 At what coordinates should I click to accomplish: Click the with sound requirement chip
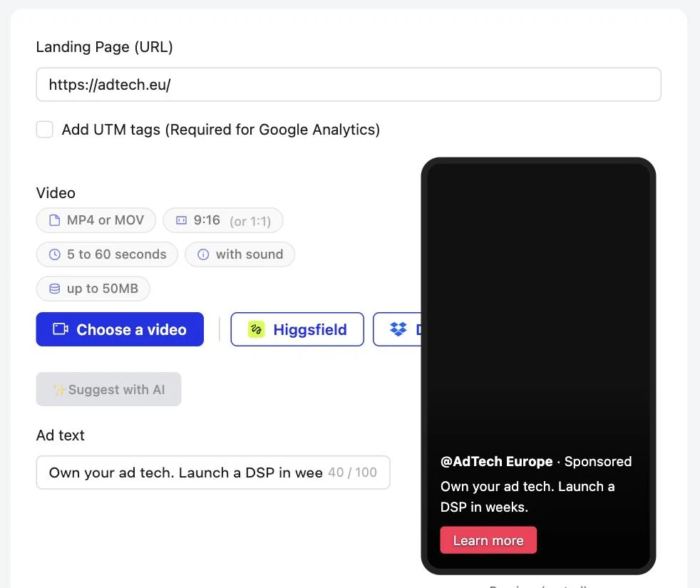pos(240,254)
